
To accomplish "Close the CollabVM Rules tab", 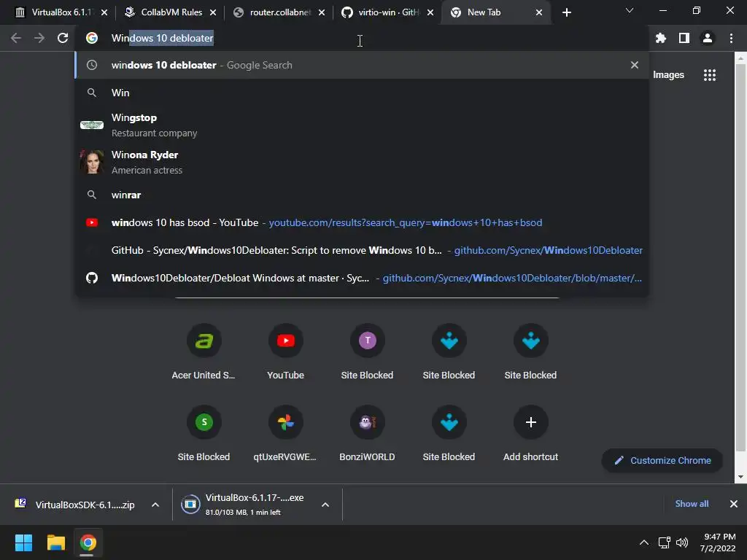I will coord(213,12).
